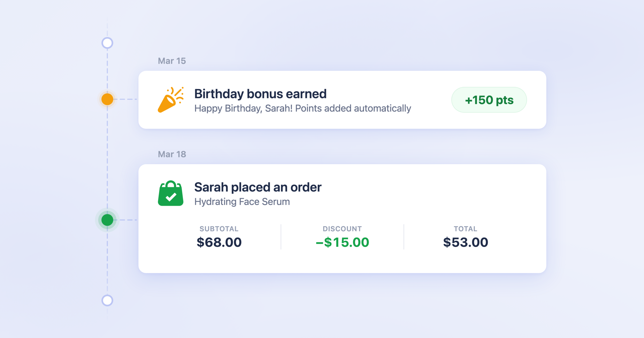The image size is (644, 338).
Task: Click the divider between Discount and Total
Action: (404, 237)
